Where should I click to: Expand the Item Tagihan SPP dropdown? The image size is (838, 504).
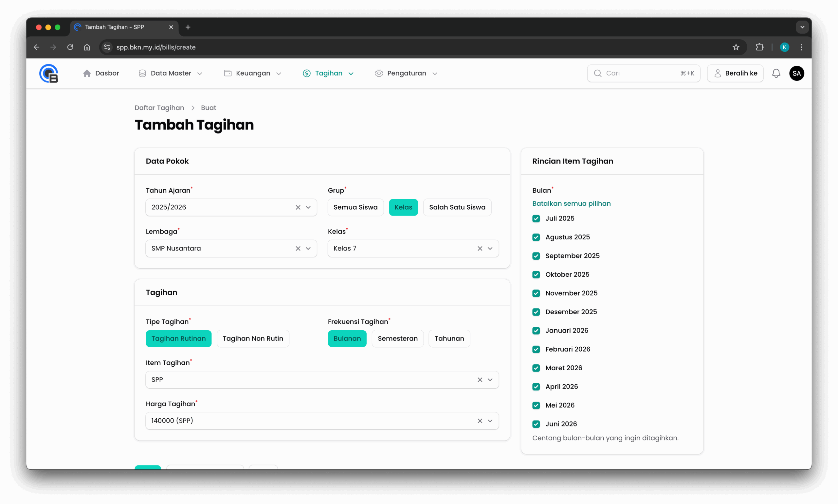pos(490,380)
